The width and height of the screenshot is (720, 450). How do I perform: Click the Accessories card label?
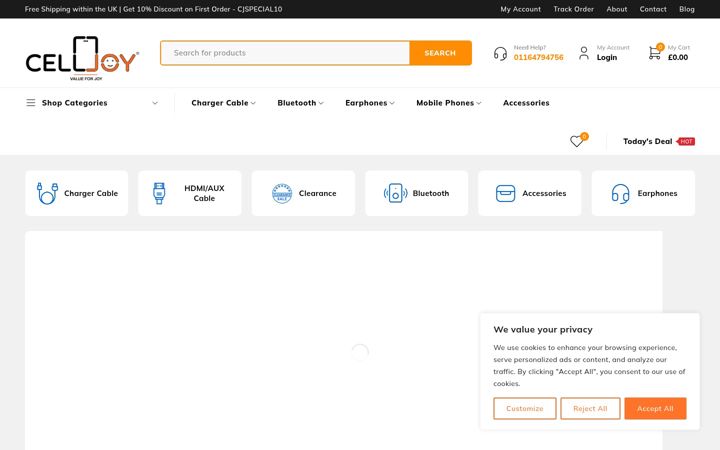(x=544, y=193)
